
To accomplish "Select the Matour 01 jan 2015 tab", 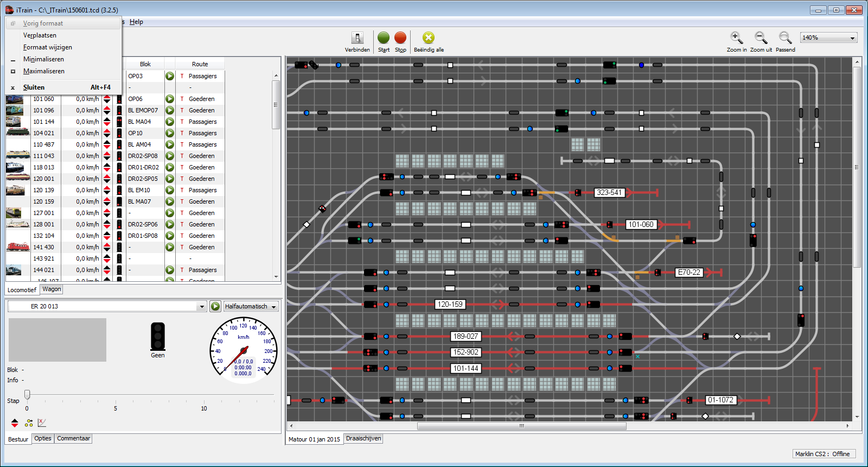I will pos(315,439).
